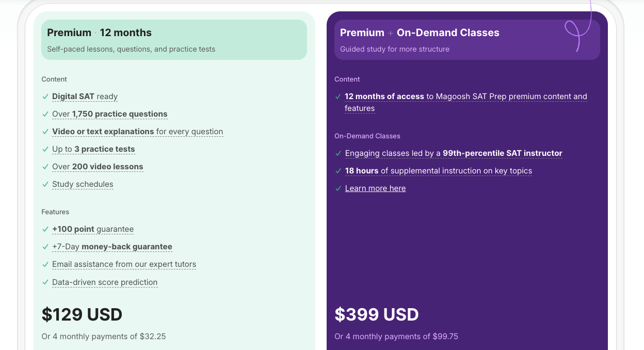Click the checkmark beside Data-driven score prediction
The width and height of the screenshot is (644, 350).
[x=45, y=282]
